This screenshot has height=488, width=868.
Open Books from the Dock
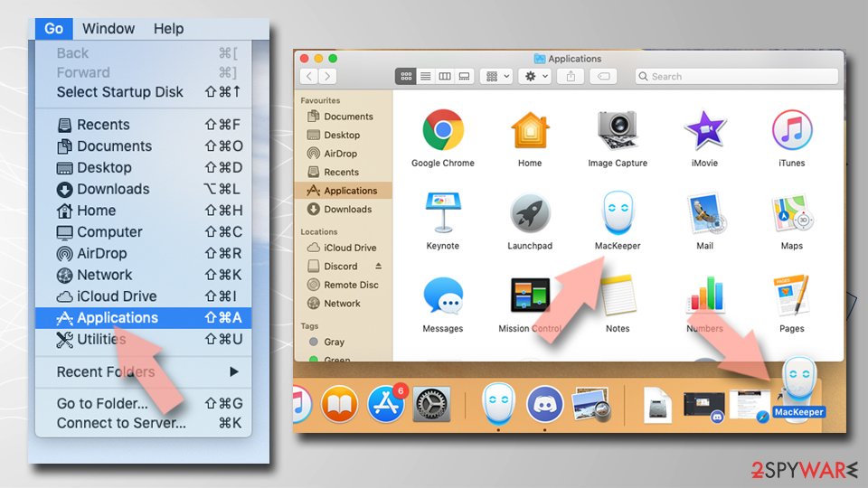339,405
